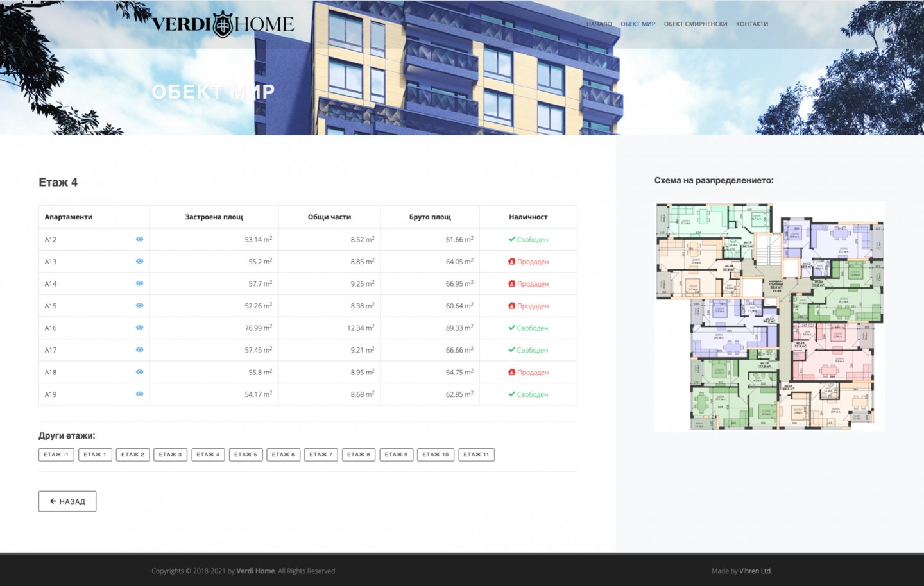
Task: View apartment A14 eye icon
Action: coord(139,283)
